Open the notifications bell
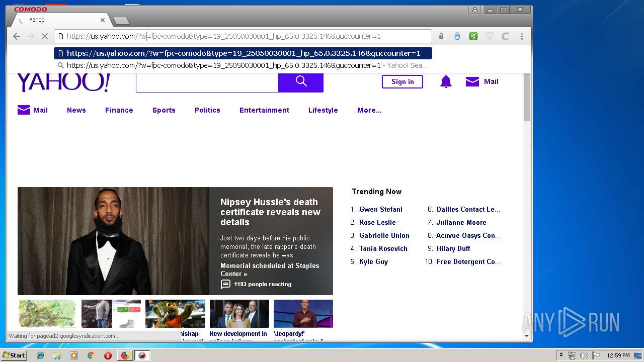This screenshot has height=362, width=644. click(x=446, y=82)
